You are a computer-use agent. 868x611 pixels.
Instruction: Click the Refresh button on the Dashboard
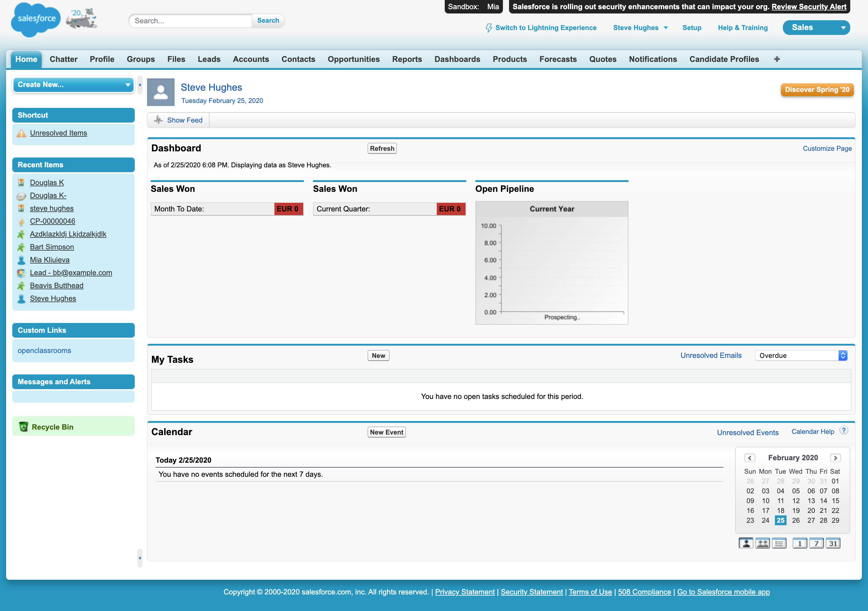[x=382, y=148]
